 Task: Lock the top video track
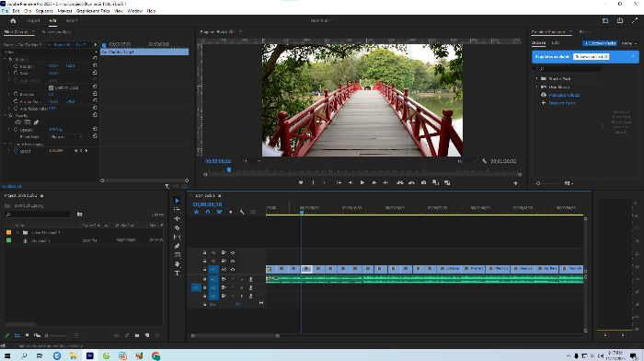[204, 252]
